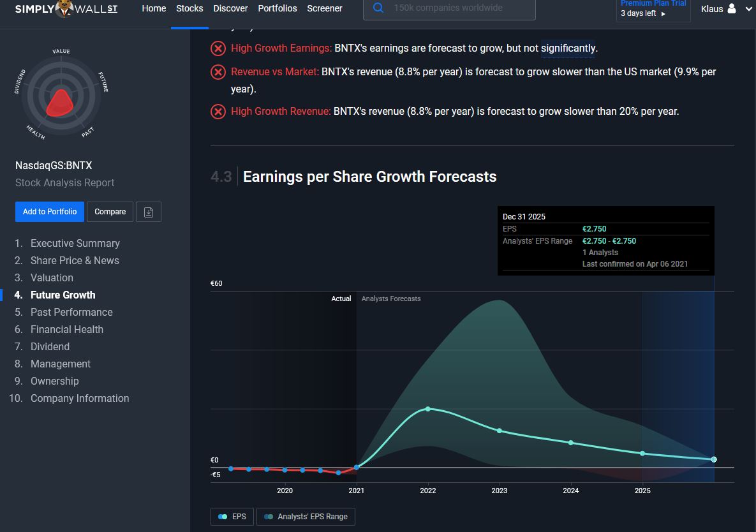The image size is (756, 532).
Task: Click the 'Stock Analysis Report' subtitle
Action: coord(64,183)
